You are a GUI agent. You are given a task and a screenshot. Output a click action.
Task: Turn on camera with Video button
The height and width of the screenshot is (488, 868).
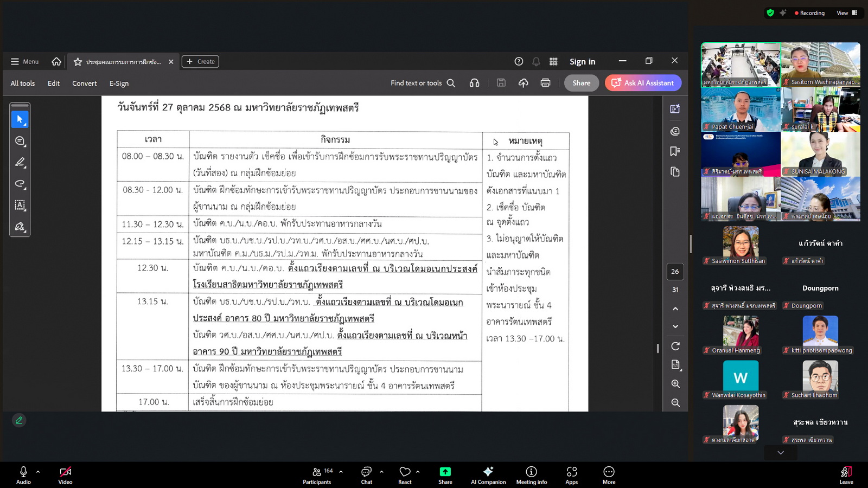pyautogui.click(x=65, y=475)
